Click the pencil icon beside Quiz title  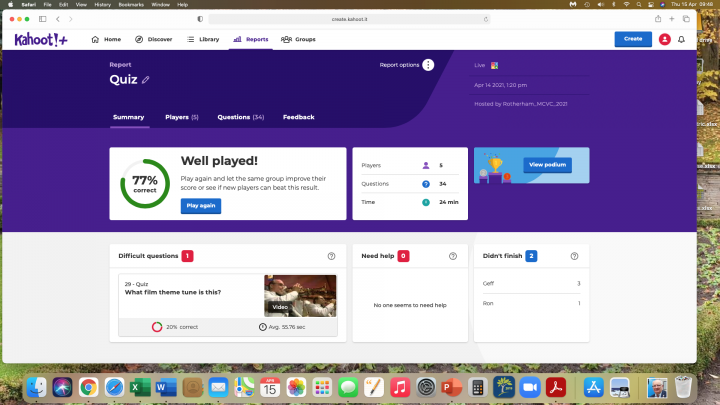click(x=146, y=80)
